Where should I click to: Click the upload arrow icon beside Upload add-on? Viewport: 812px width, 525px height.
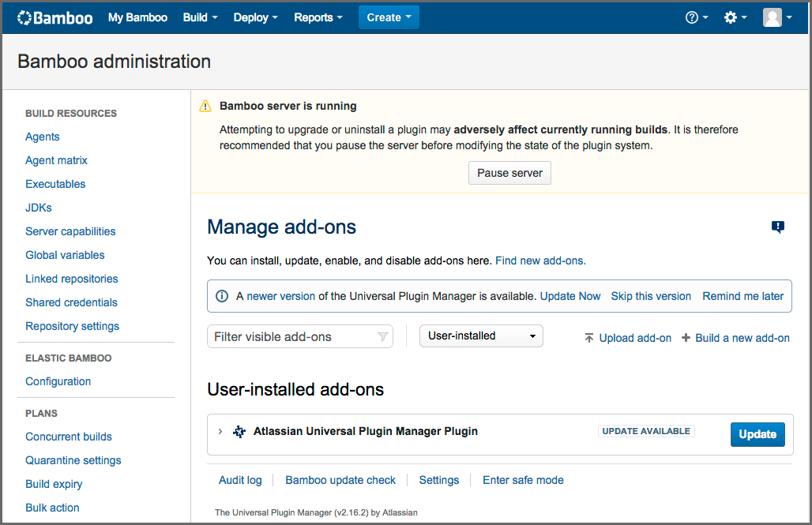[588, 337]
